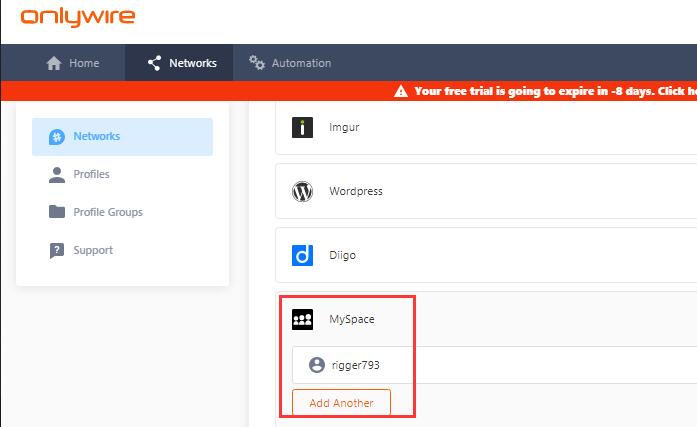697x427 pixels.
Task: Select the rigger793 MySpace account
Action: click(x=355, y=365)
